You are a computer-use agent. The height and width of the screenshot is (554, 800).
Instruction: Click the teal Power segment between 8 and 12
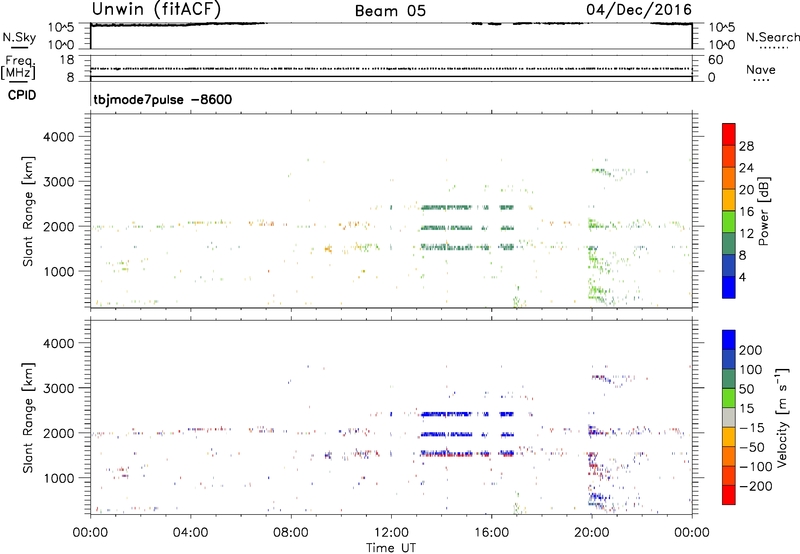click(x=729, y=244)
